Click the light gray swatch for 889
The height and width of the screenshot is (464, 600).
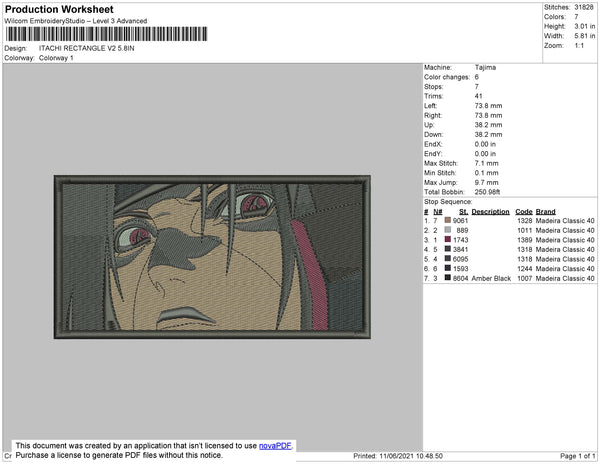point(448,230)
